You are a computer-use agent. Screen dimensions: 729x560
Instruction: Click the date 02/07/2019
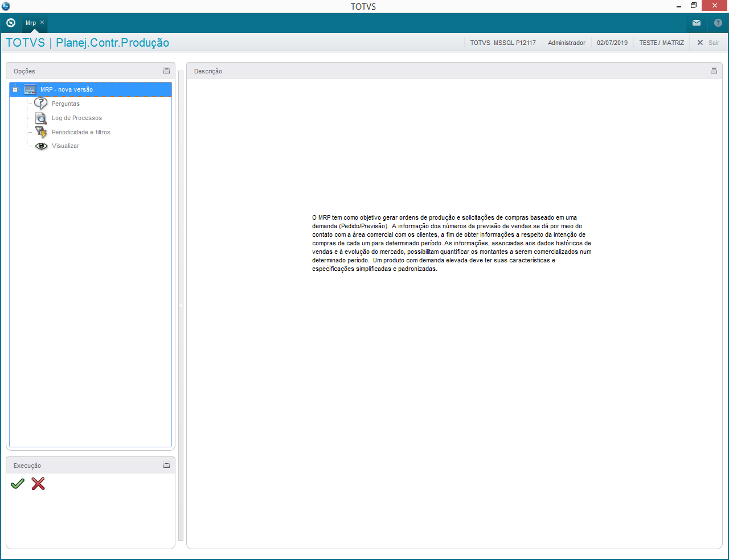coord(612,43)
